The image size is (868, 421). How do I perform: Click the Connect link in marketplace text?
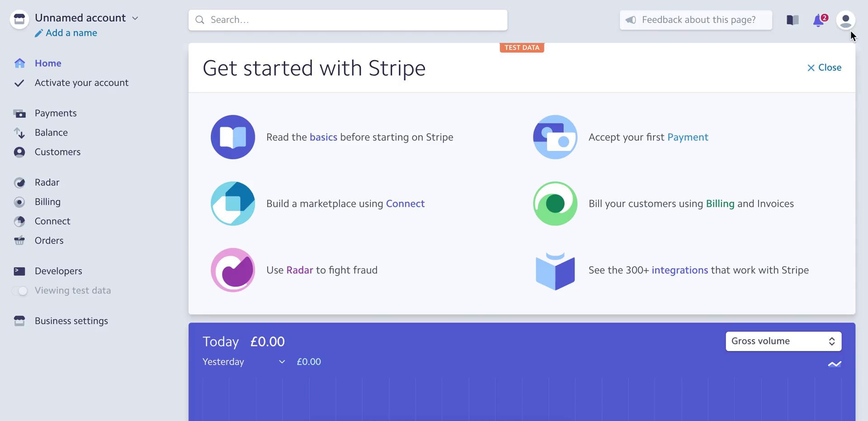[405, 204]
